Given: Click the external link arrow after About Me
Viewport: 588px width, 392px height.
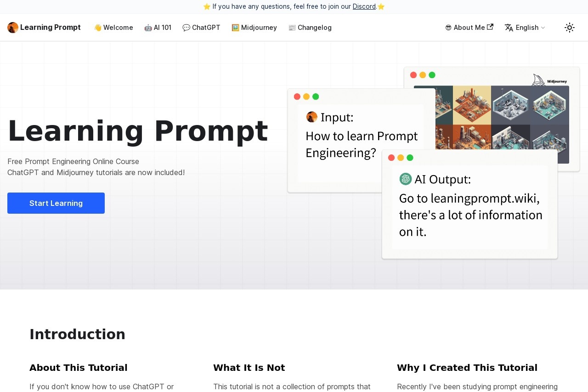Looking at the screenshot, I should coord(490,27).
